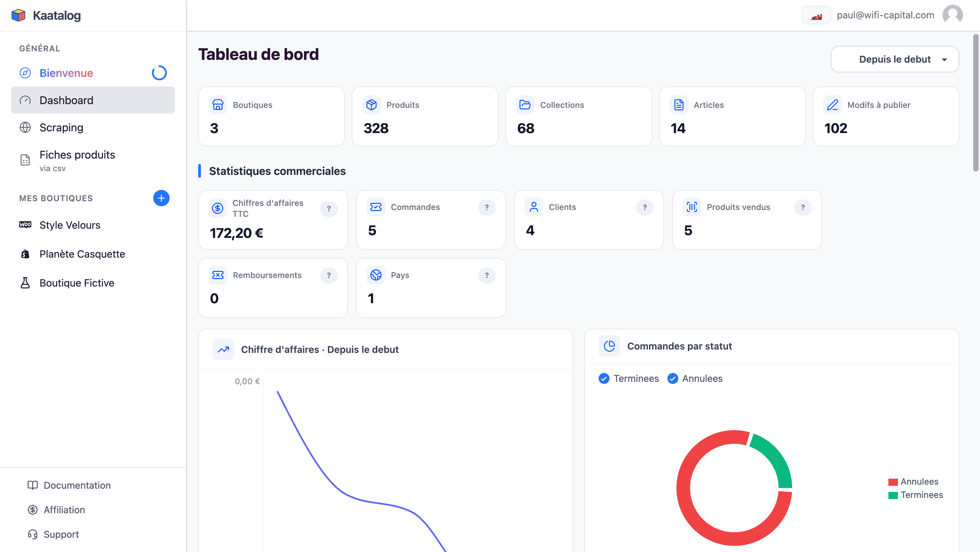
Task: Open the Scraping menu item
Action: [61, 127]
